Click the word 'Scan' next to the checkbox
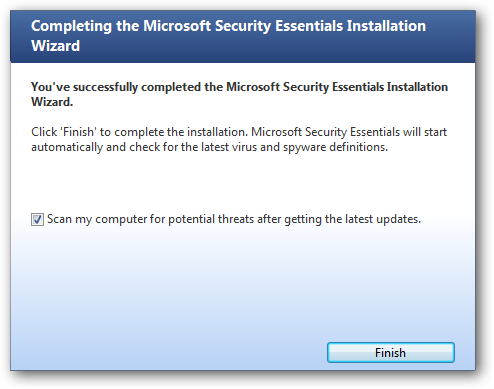 click(59, 219)
